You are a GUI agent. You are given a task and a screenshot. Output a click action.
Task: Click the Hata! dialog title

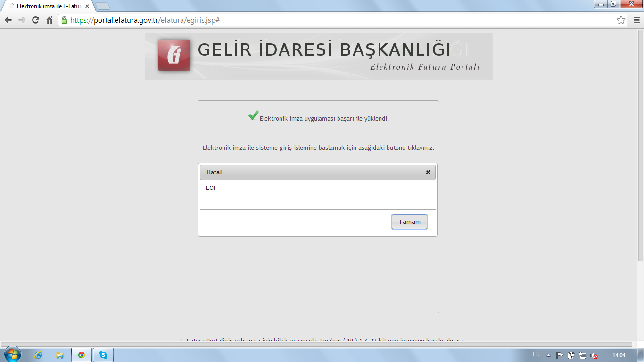pos(214,172)
